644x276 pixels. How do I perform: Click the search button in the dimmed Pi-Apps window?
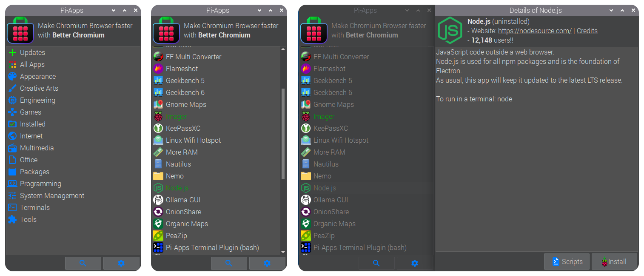(376, 263)
